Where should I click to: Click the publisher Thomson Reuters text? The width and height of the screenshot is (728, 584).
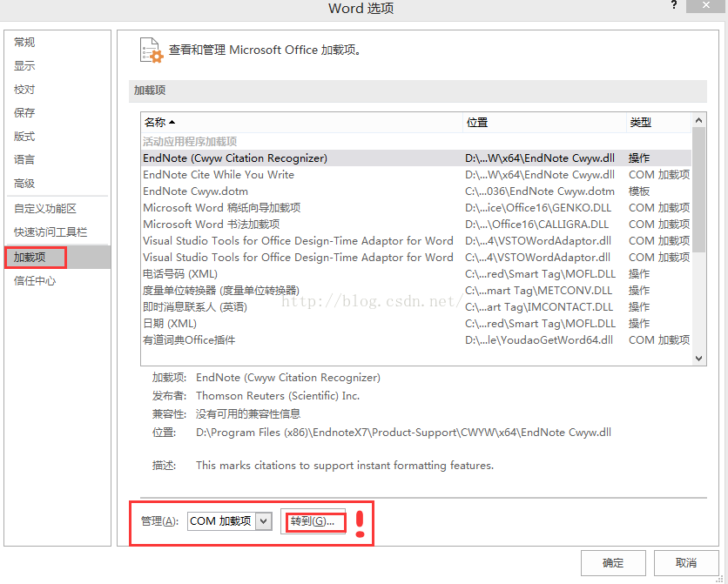tap(278, 396)
